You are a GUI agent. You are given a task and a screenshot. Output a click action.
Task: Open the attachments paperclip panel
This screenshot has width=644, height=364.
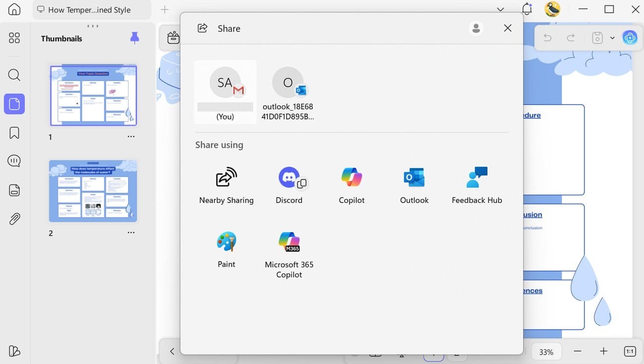point(14,219)
